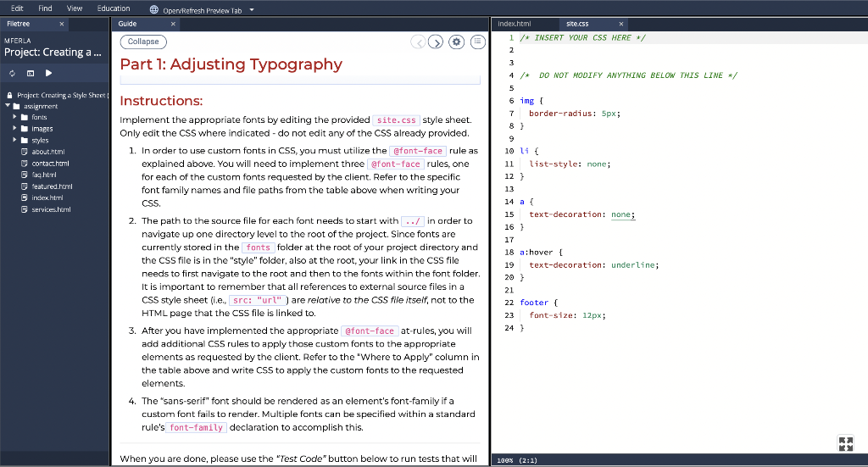Open the Education menu
Screen dimensions: 868x467
point(114,8)
